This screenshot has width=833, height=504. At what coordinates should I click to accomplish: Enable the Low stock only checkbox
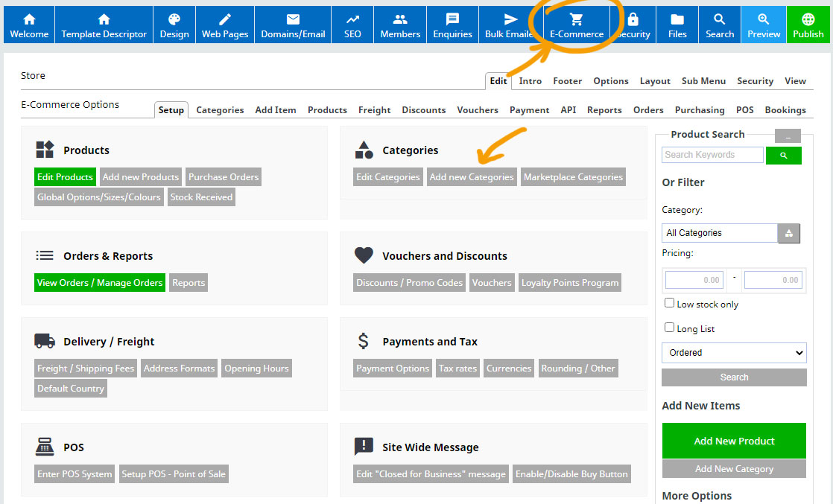click(670, 304)
